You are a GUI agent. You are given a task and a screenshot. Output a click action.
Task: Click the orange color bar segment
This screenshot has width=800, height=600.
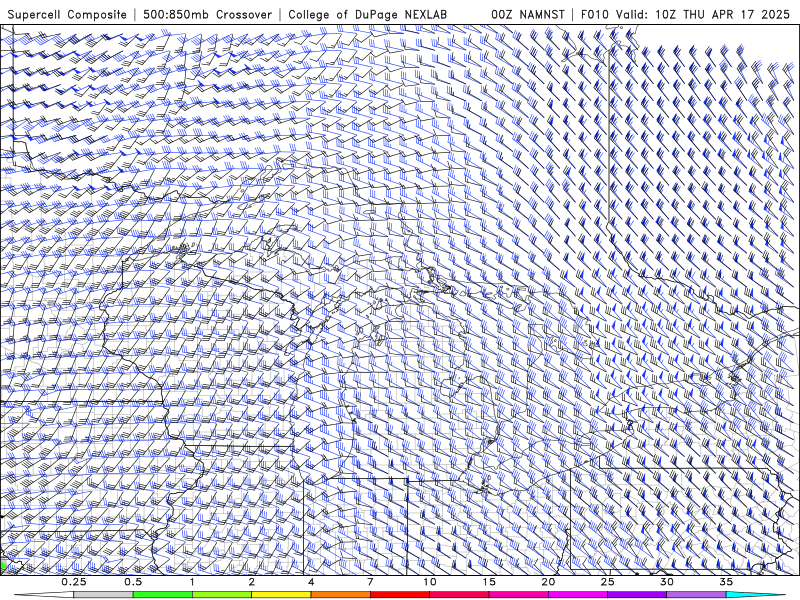340,595
